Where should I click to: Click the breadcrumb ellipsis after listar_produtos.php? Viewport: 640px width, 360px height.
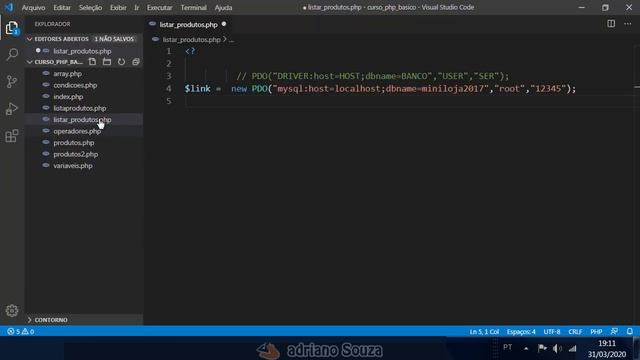(x=231, y=40)
